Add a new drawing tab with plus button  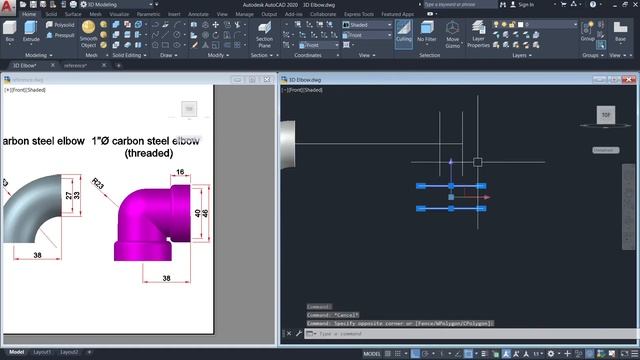click(118, 65)
